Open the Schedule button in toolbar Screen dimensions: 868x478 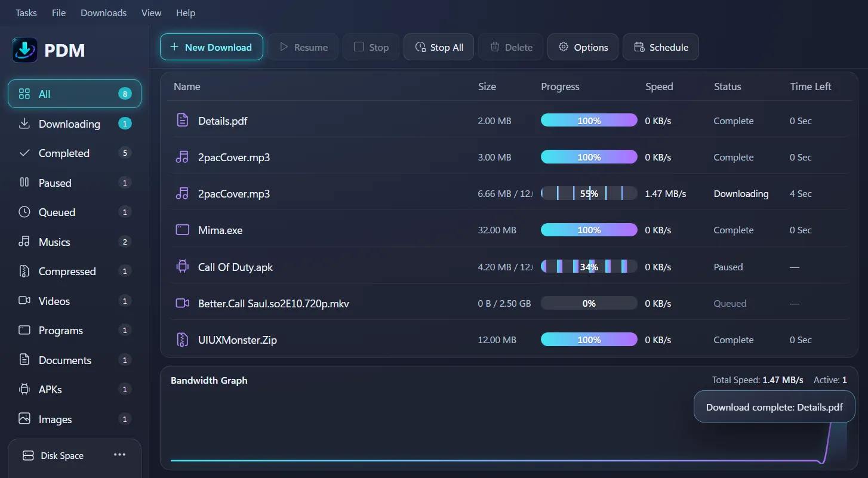point(661,47)
